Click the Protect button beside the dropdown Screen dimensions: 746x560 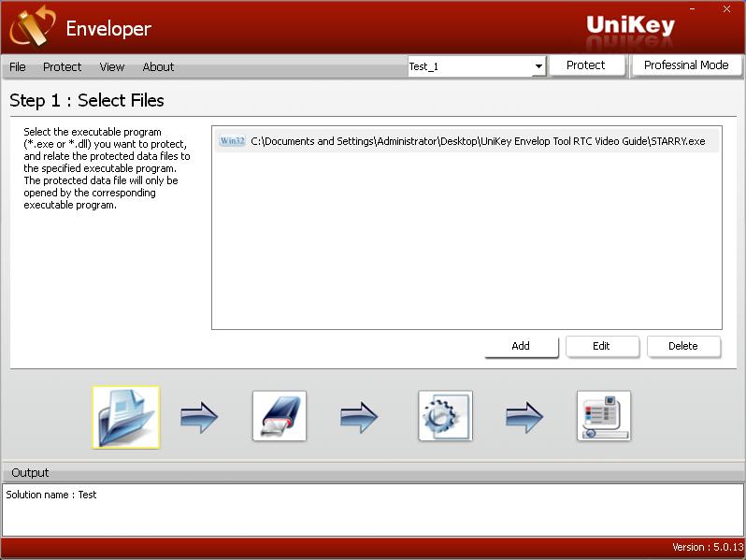pyautogui.click(x=586, y=65)
